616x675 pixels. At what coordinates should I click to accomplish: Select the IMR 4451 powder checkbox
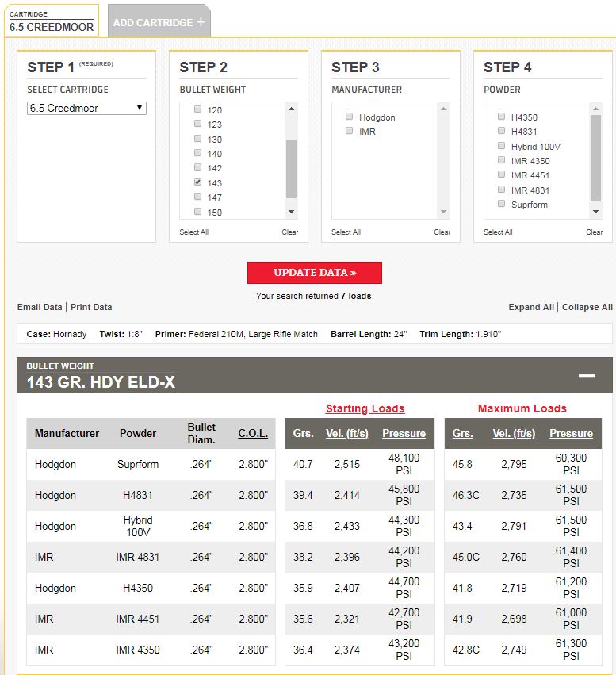(501, 175)
